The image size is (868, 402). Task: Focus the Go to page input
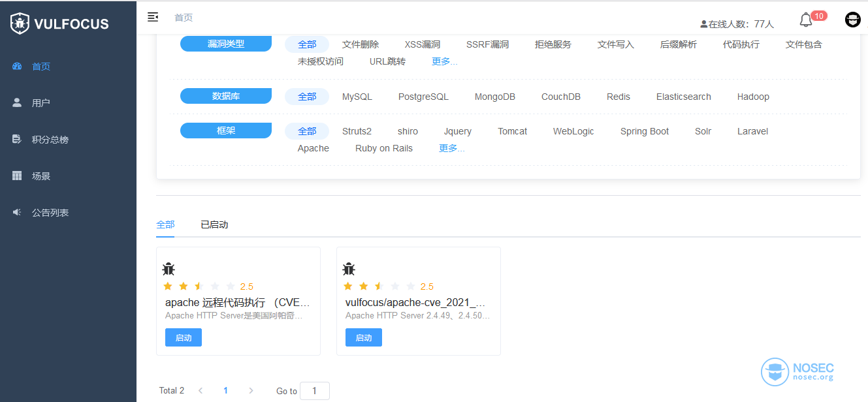coord(315,390)
